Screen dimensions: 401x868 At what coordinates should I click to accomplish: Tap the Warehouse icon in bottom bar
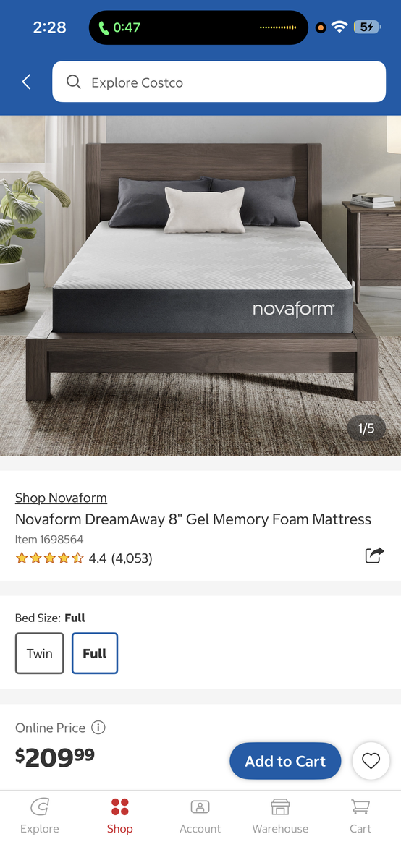pyautogui.click(x=280, y=807)
